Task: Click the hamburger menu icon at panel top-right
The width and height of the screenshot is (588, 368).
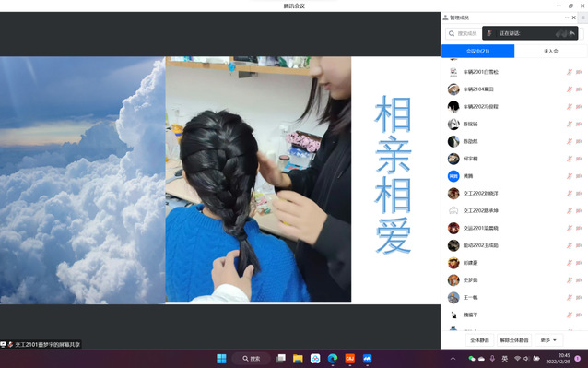Action: pos(582,18)
